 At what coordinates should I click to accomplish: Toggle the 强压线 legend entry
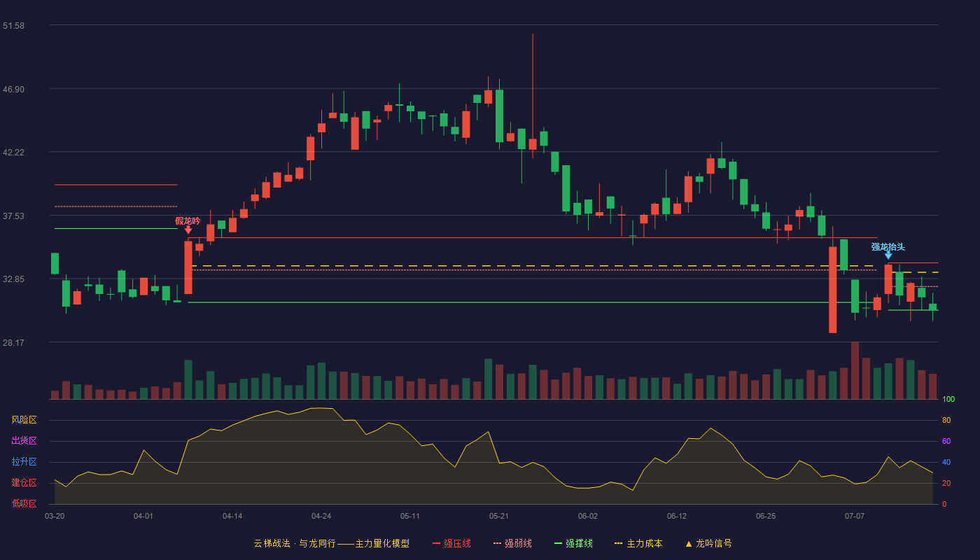point(452,543)
